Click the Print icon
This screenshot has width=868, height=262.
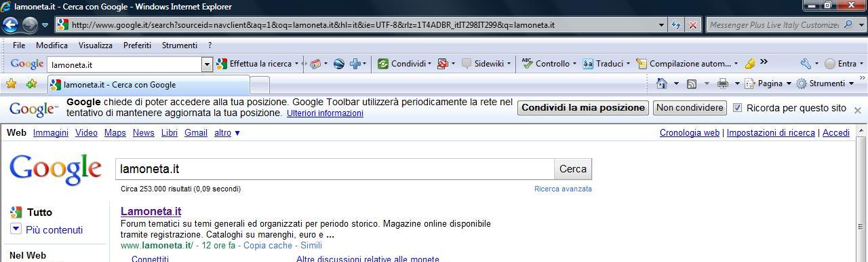723,83
